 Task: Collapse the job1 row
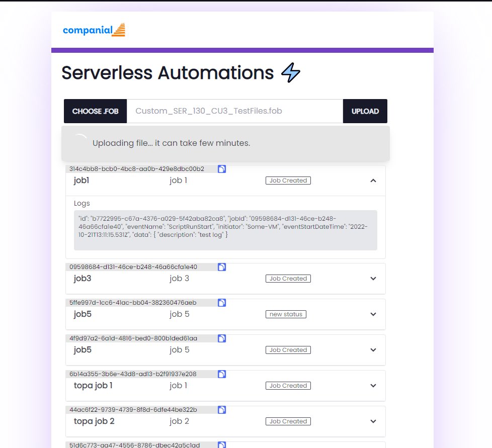(x=373, y=181)
